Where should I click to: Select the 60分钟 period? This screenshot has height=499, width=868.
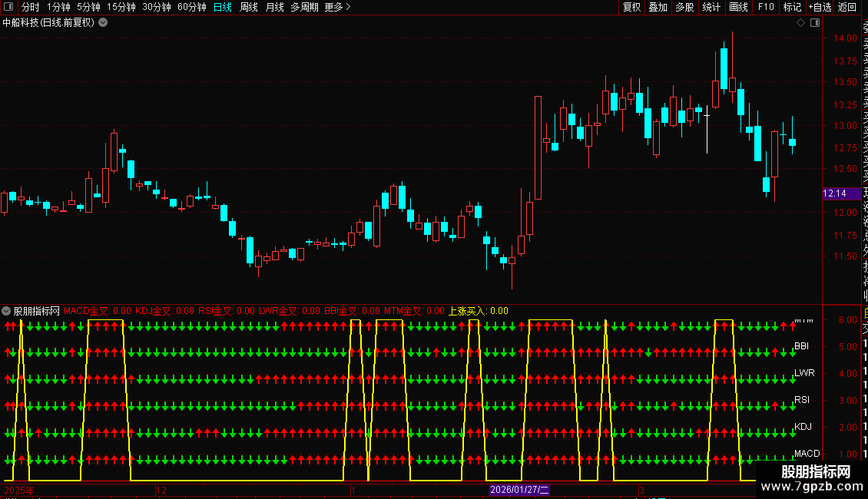coord(192,7)
